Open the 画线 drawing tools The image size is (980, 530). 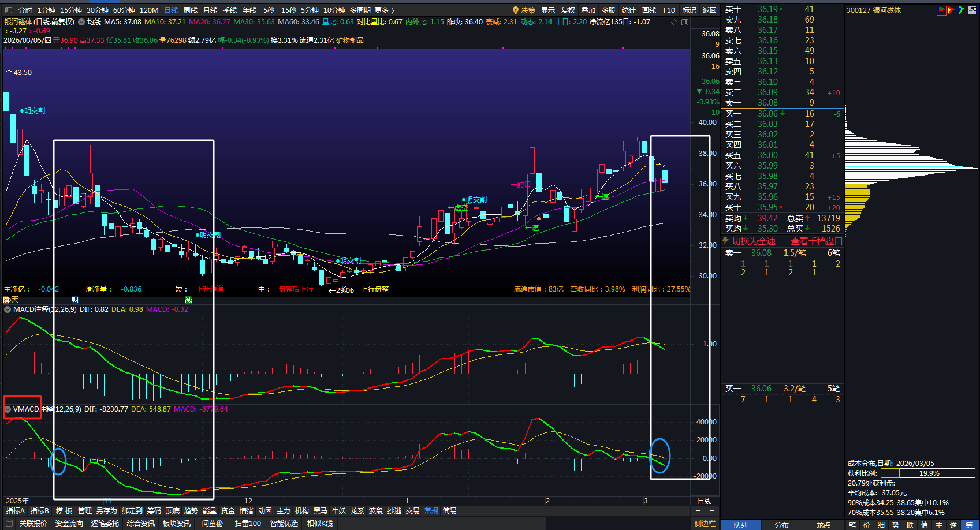649,10
